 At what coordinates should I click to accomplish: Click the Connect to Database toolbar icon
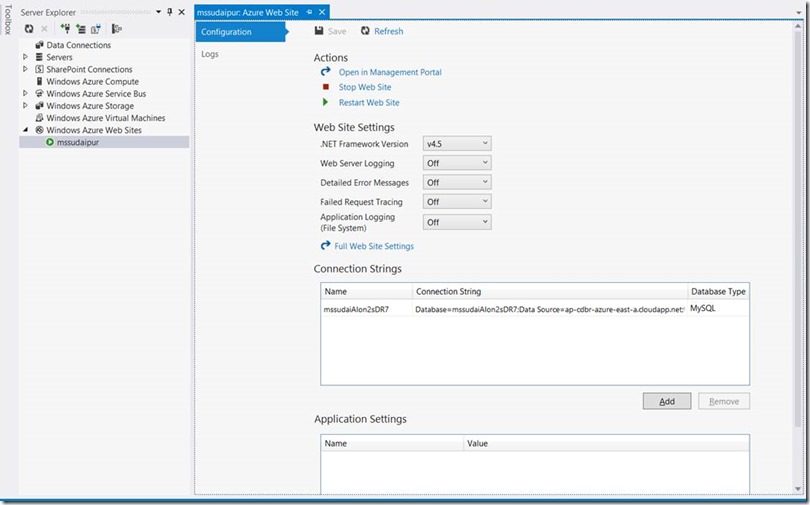[65, 29]
